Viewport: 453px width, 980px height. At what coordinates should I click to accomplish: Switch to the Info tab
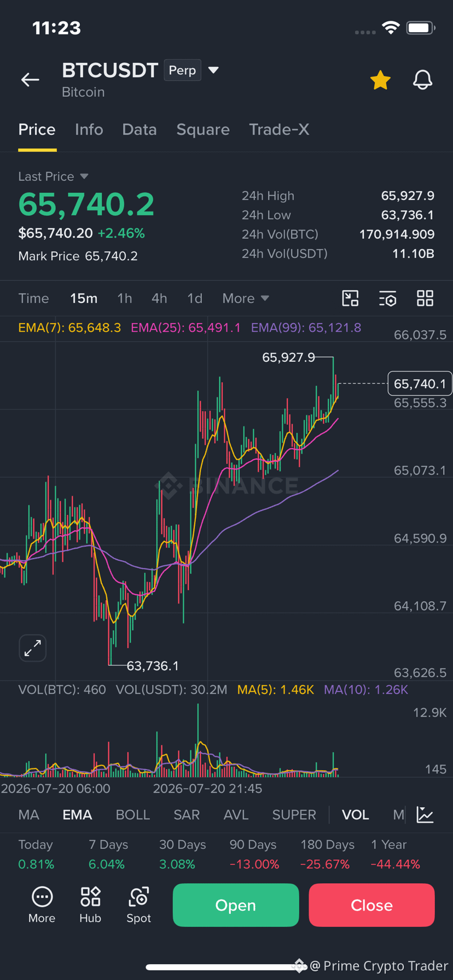[89, 130]
